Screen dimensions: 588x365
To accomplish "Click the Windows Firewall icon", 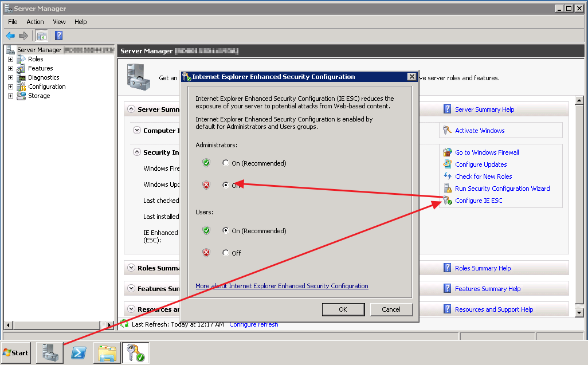I will point(448,152).
